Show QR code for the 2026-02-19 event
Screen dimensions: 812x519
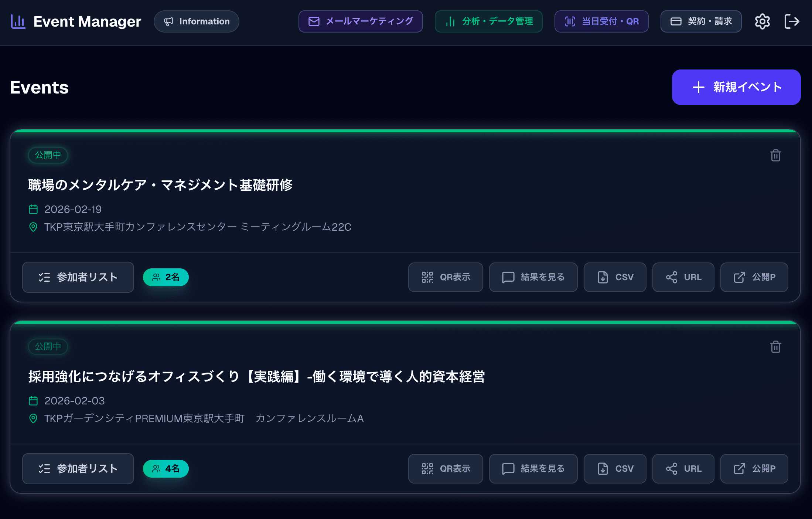[446, 277]
